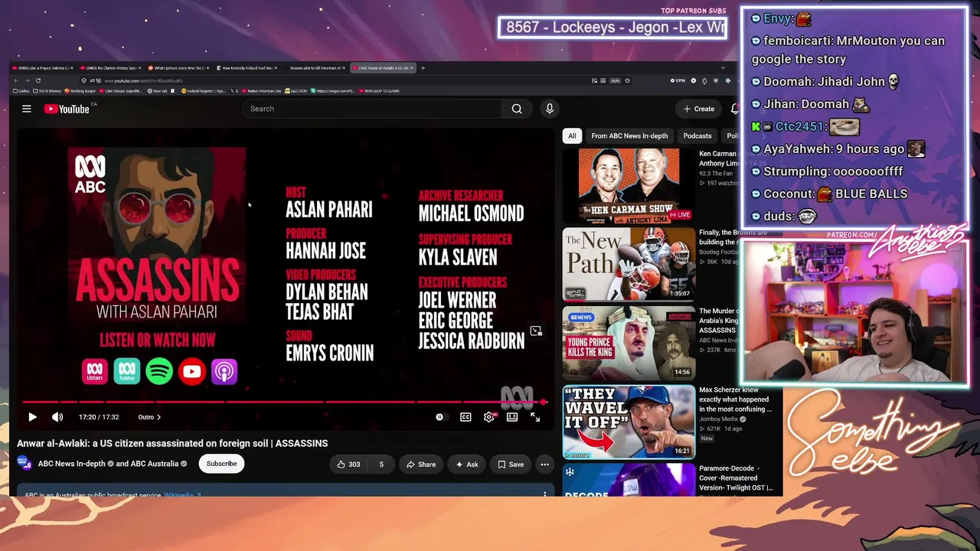This screenshot has height=551, width=980.
Task: Share the Anwar al-Awlaki video
Action: (421, 464)
